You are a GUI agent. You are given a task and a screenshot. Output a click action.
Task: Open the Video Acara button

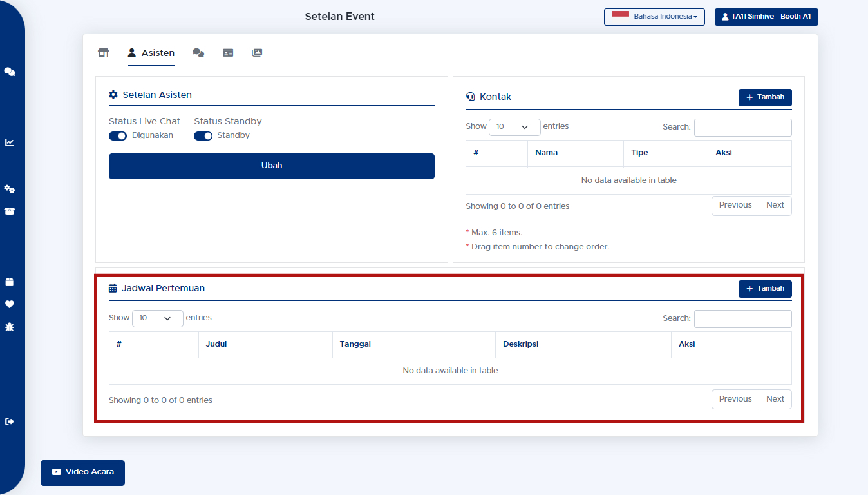82,472
